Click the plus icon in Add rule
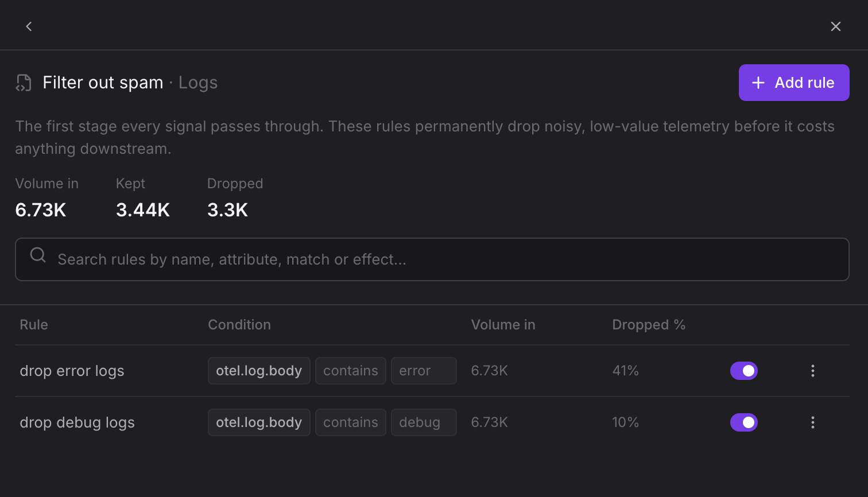 click(x=758, y=83)
